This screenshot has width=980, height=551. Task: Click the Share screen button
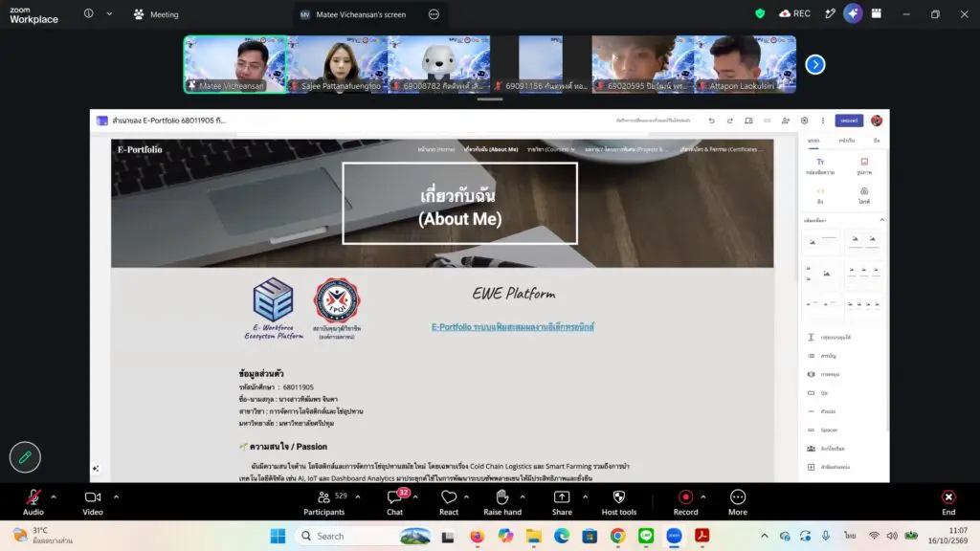click(562, 502)
